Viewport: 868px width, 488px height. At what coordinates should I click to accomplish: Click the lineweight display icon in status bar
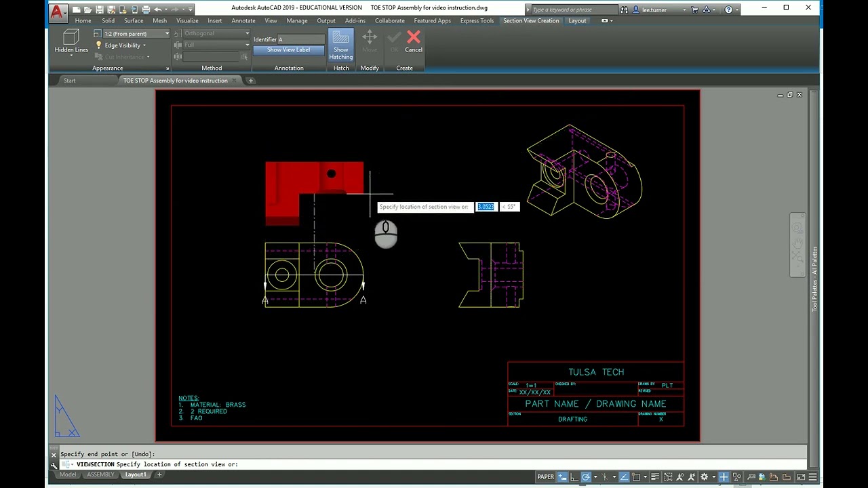tap(655, 477)
